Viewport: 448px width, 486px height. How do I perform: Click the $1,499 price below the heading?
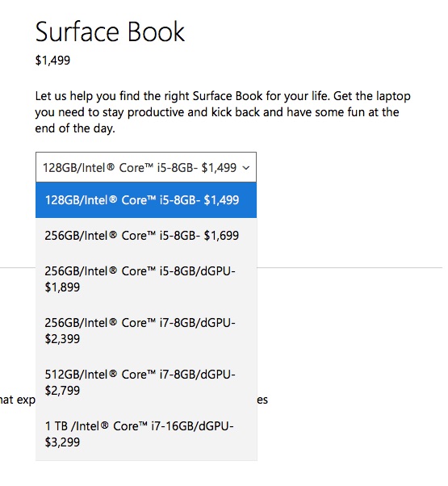pyautogui.click(x=52, y=60)
